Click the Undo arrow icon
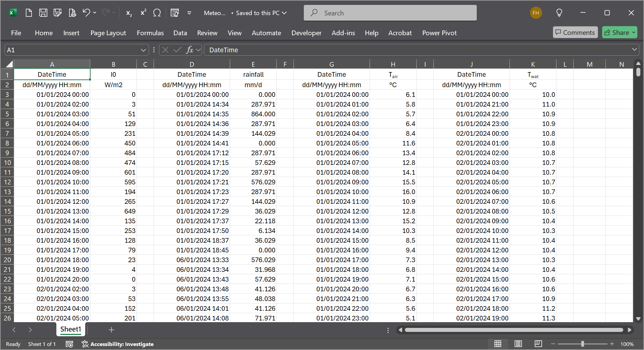This screenshot has height=350, width=644. (x=86, y=13)
